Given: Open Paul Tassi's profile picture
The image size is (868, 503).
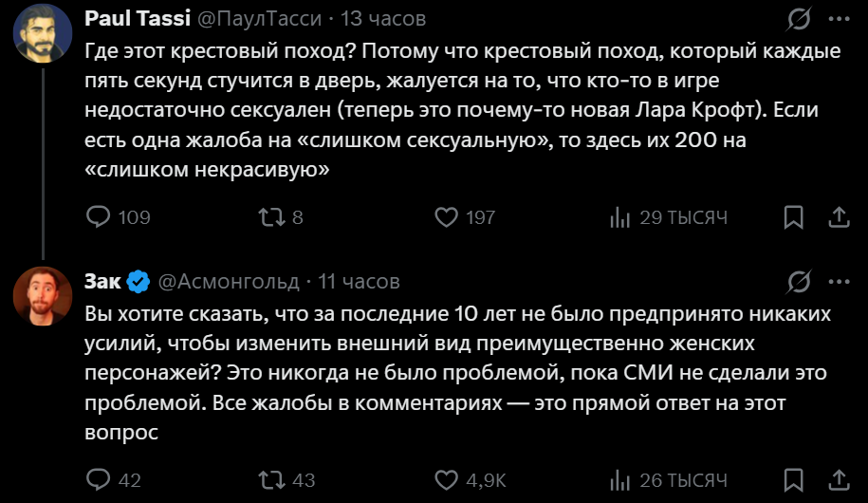Looking at the screenshot, I should pyautogui.click(x=42, y=33).
